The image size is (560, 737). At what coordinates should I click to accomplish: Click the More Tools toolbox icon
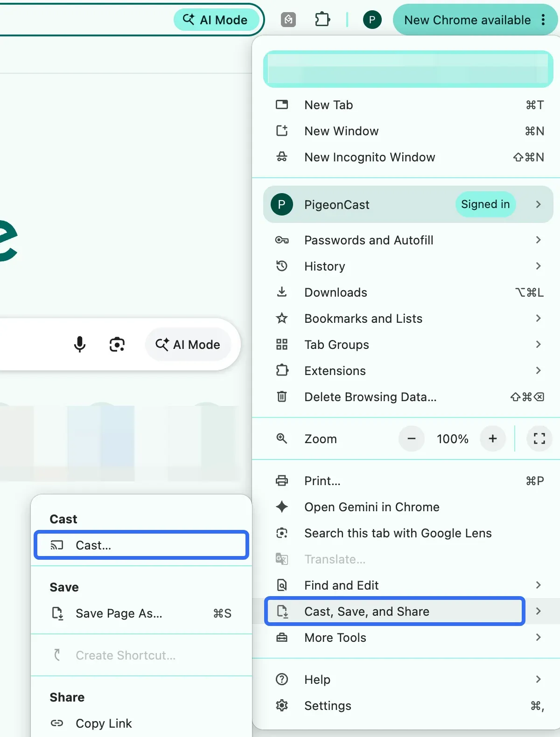[x=282, y=637]
